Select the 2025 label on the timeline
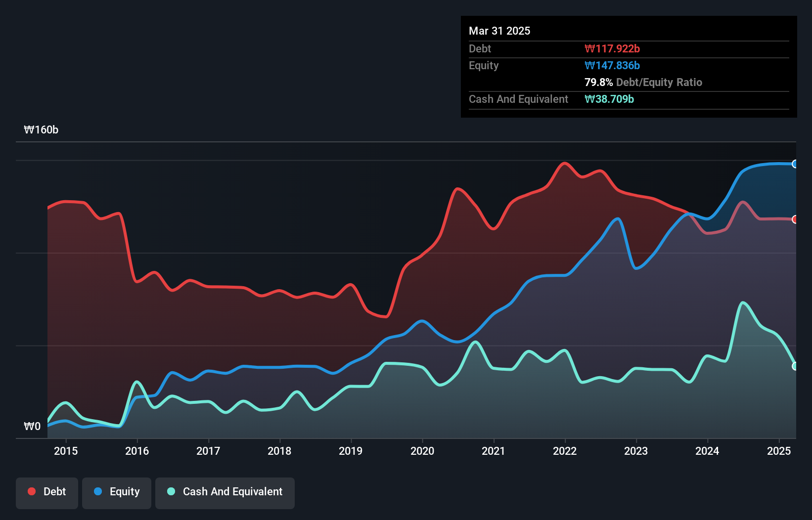 pos(779,451)
